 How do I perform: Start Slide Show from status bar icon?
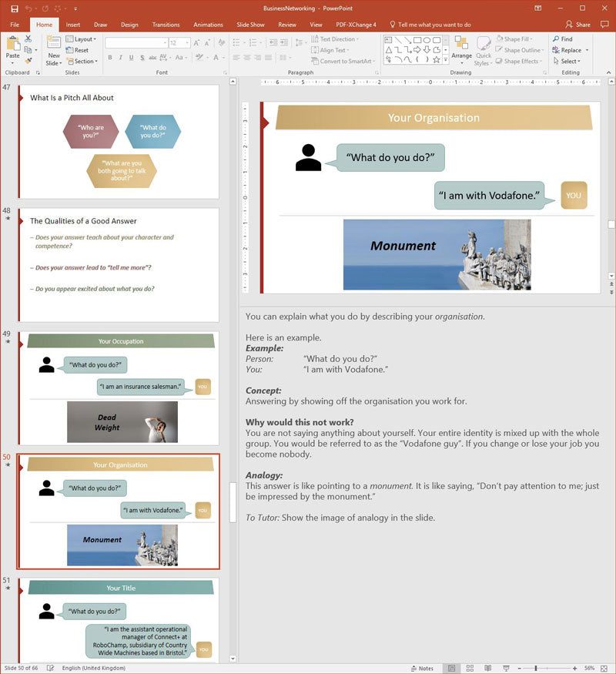(506, 668)
